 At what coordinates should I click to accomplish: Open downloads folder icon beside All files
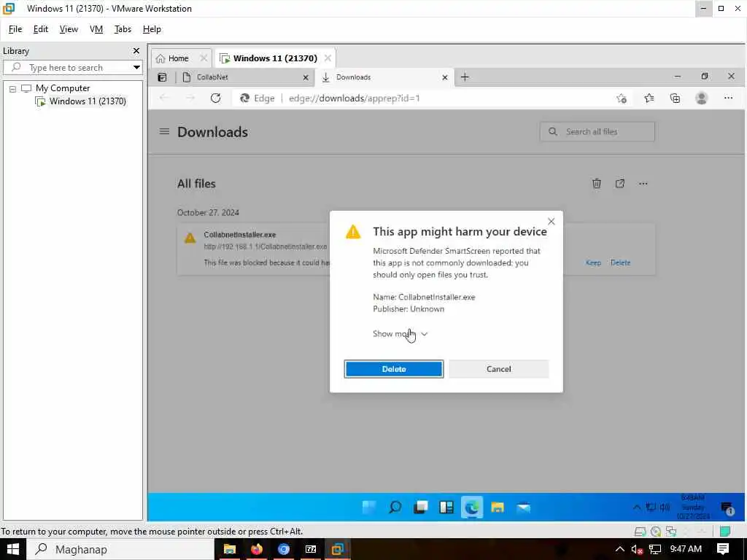[620, 183]
